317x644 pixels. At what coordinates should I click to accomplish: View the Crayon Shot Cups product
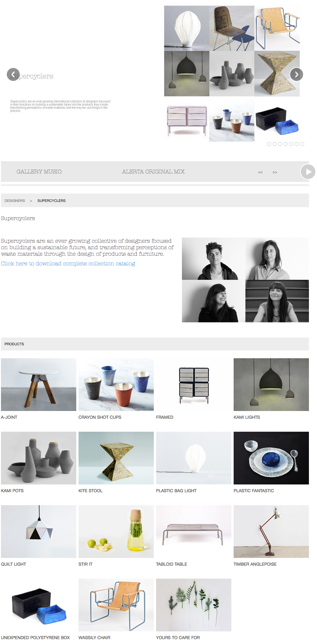(116, 384)
